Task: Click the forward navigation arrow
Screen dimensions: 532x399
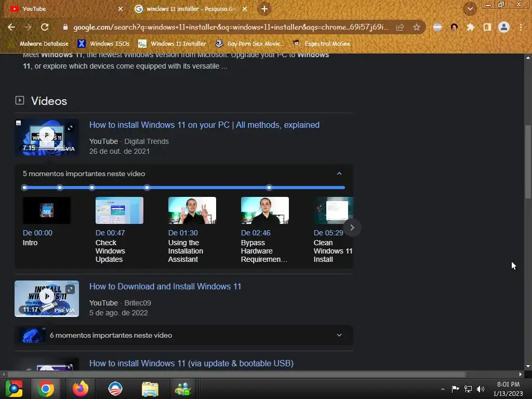Action: tap(28, 27)
